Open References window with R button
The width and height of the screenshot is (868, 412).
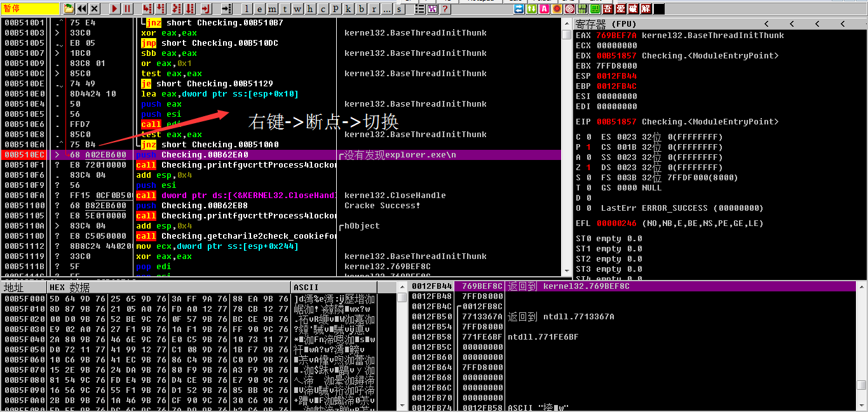coord(374,9)
